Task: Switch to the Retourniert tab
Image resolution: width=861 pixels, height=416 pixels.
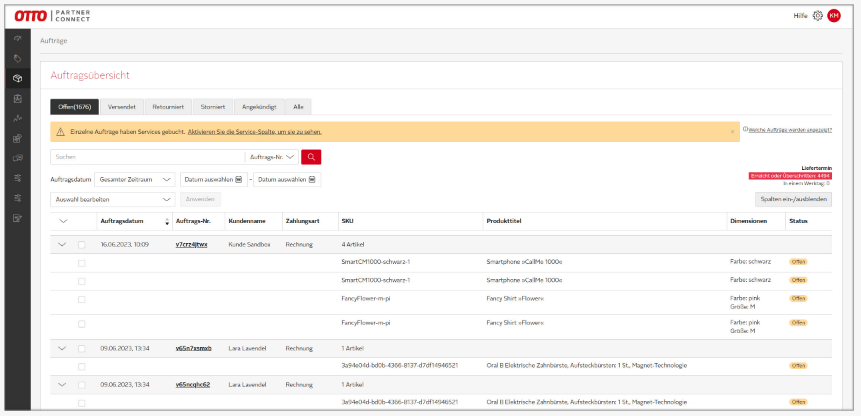Action: pos(168,107)
